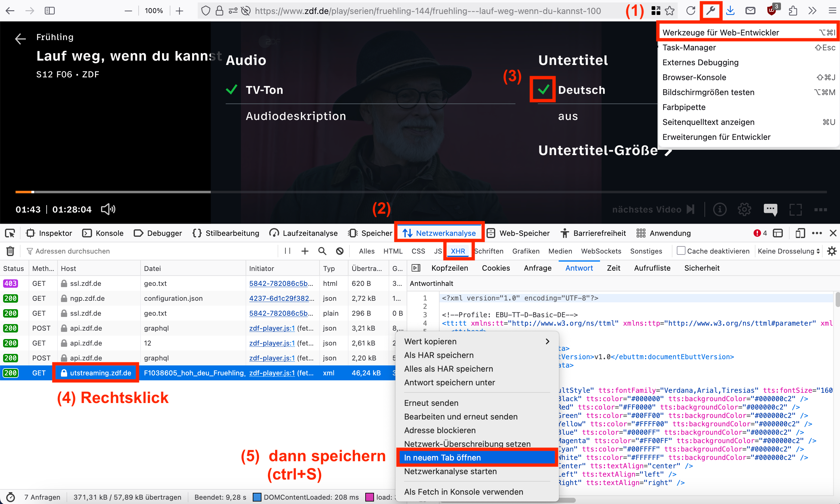Screen dimensions: 840x504
Task: Open the Kopfzeilen details tab
Action: point(450,268)
